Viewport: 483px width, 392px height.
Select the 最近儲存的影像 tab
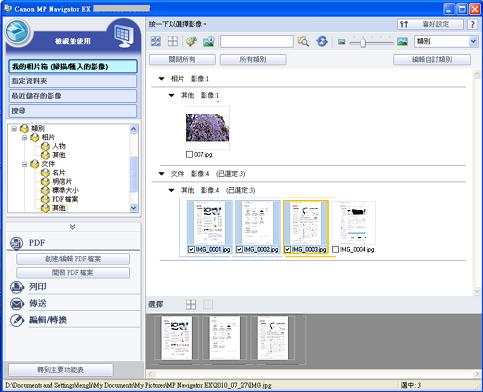73,96
